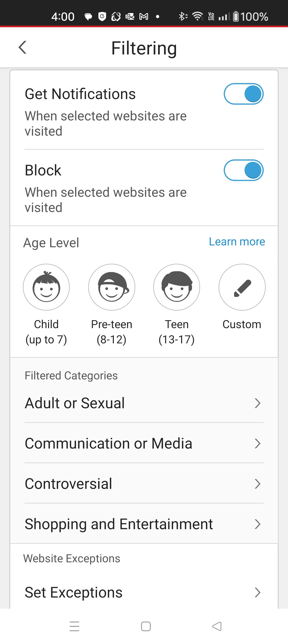Screen dimensions: 288x644
Task: Click the Learn more link
Action: 237,242
